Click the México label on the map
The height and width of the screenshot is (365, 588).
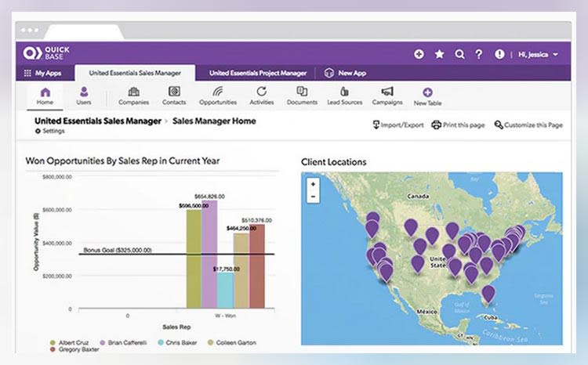(426, 312)
